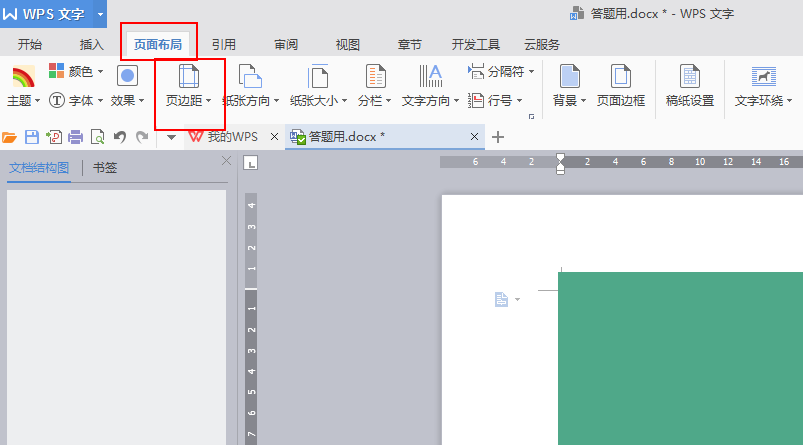The image size is (803, 445).
Task: Click the printer icon
Action: coord(75,137)
